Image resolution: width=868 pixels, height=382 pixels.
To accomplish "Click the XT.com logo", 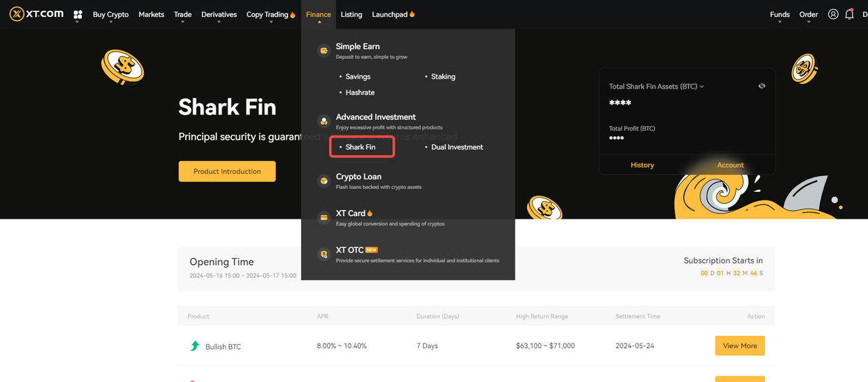I will (37, 14).
